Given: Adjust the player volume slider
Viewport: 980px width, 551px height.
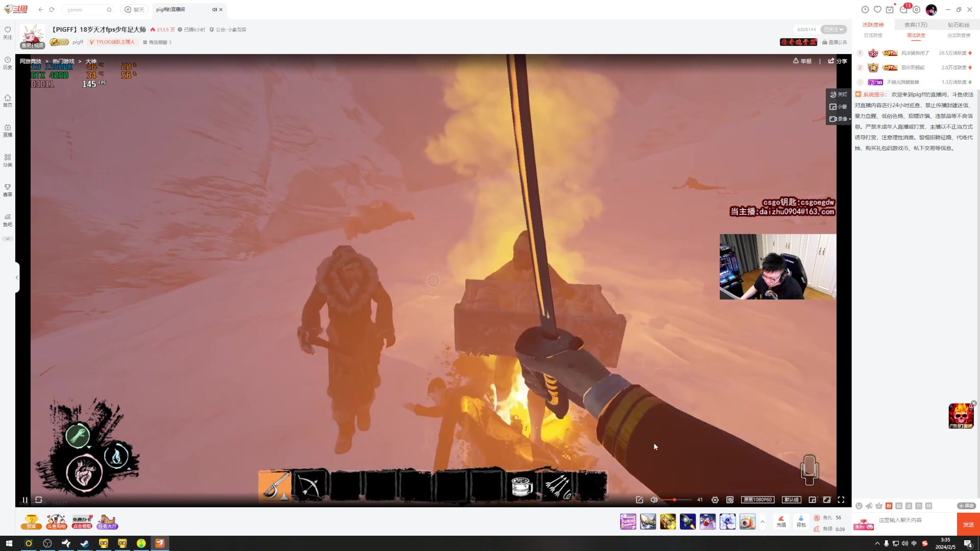Looking at the screenshot, I should tap(677, 500).
